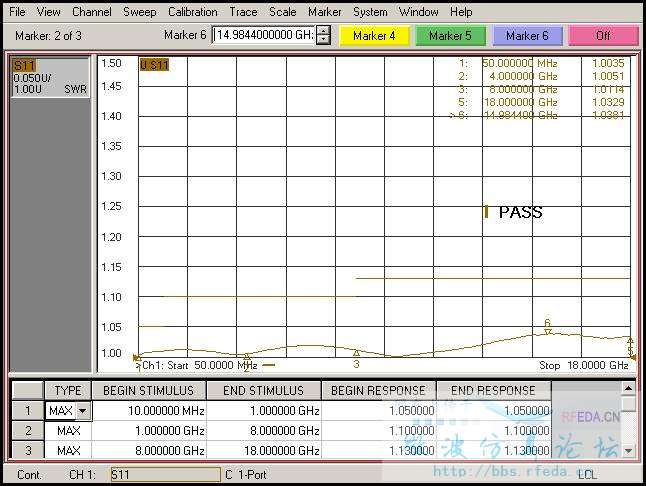The width and height of the screenshot is (646, 486).
Task: Click the blue Marker 6 button
Action: click(527, 36)
